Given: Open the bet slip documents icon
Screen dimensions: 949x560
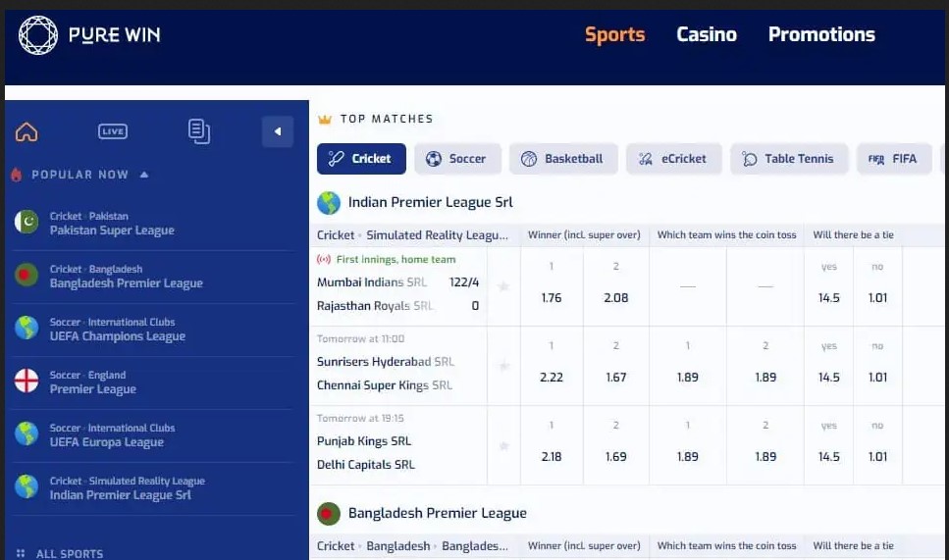Looking at the screenshot, I should coord(199,131).
